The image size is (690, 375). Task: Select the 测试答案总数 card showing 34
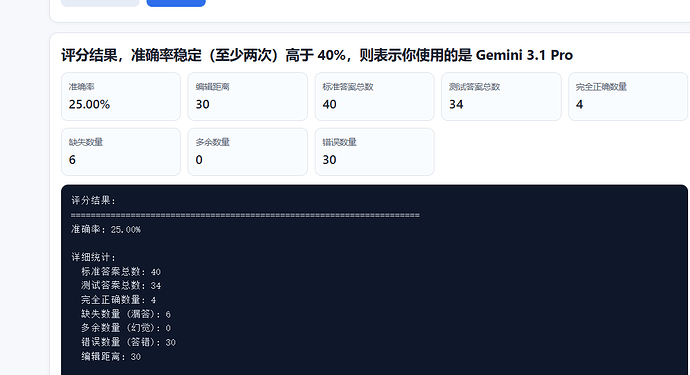[501, 96]
